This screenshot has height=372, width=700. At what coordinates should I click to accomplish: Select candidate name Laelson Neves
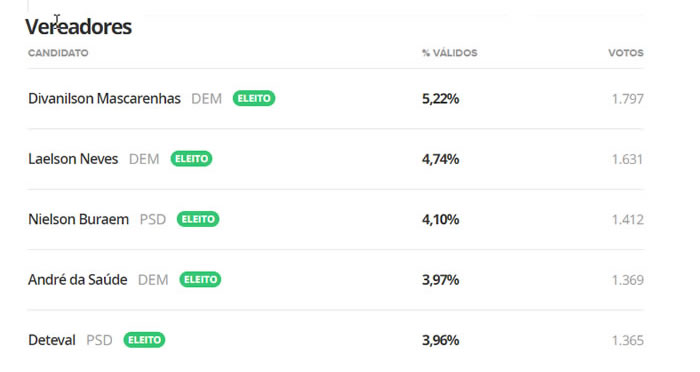point(73,159)
